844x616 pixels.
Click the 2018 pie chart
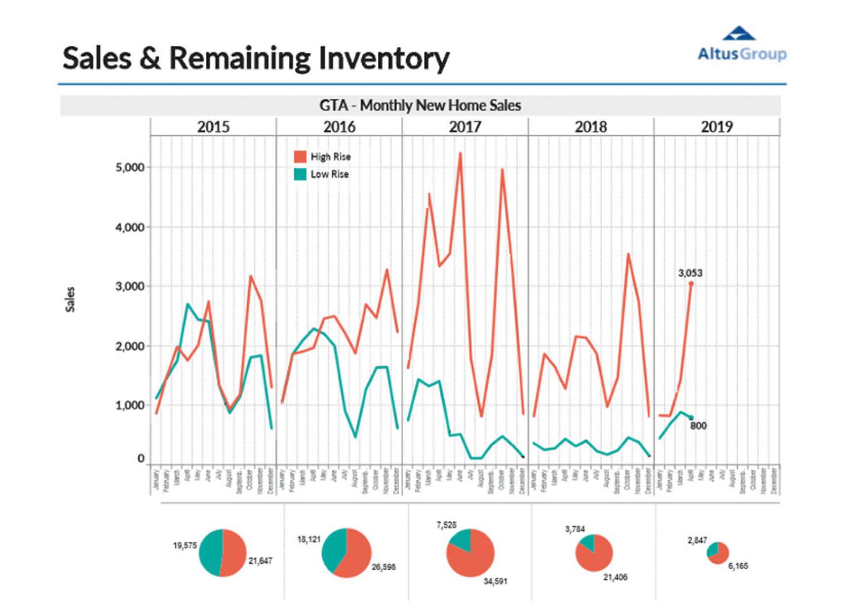(594, 553)
